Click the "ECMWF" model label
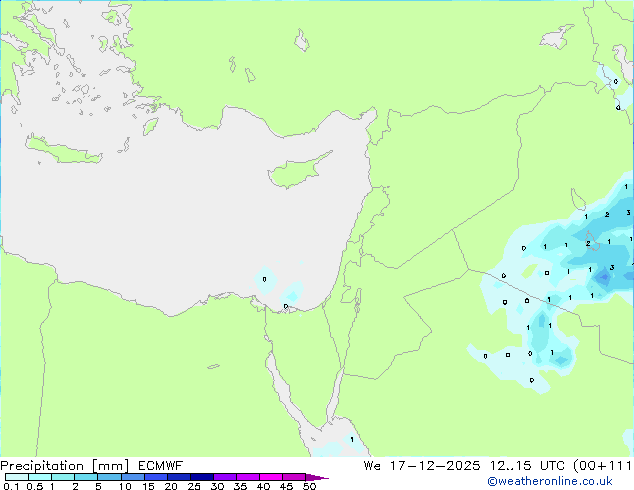The image size is (634, 490). [x=161, y=466]
